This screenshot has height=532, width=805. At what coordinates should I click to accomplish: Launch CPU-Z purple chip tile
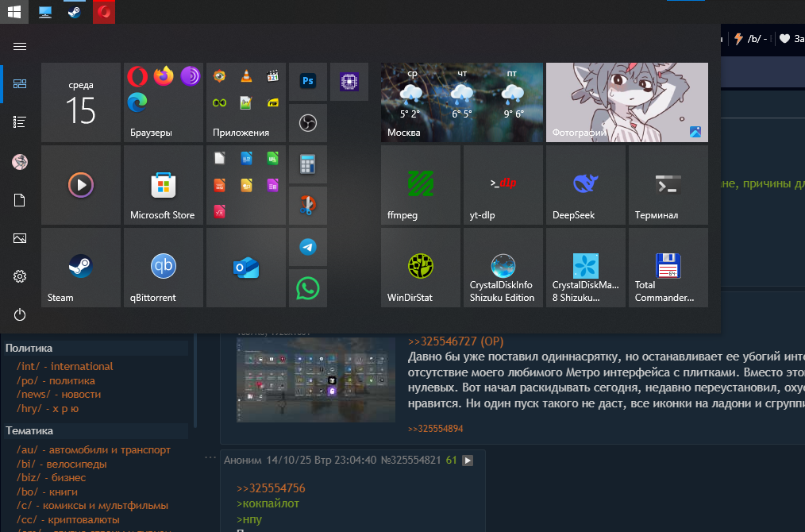click(x=349, y=82)
